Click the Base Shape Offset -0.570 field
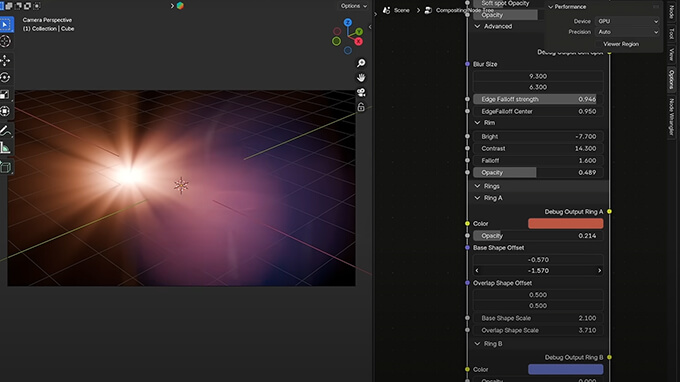The image size is (680, 382). pyautogui.click(x=538, y=260)
